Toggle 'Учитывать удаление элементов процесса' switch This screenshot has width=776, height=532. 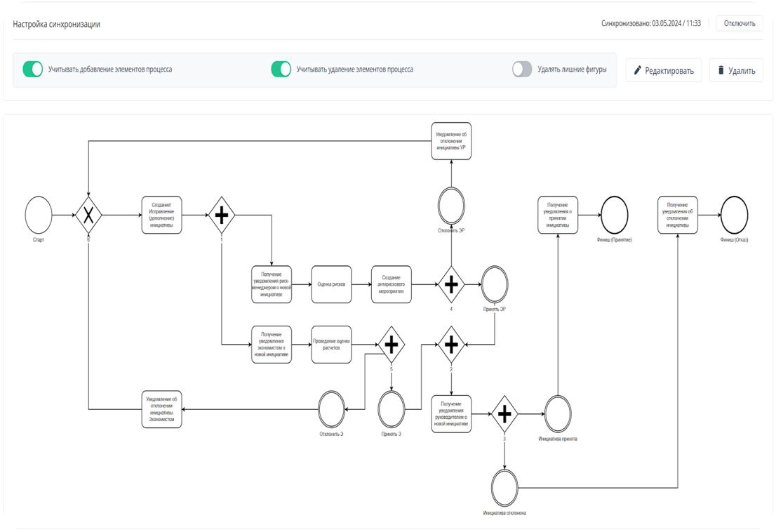click(281, 69)
